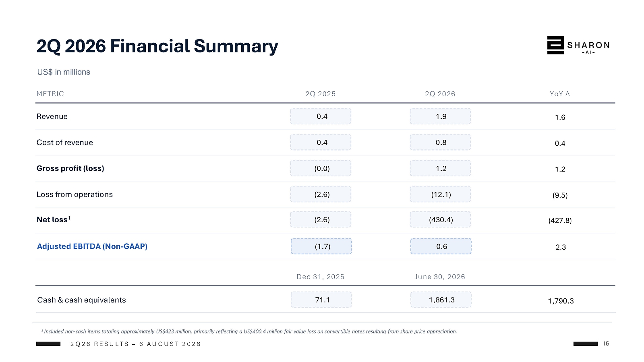Click the Cash equivalents 71.1 box
Image resolution: width=644 pixels, height=362 pixels.
click(321, 300)
